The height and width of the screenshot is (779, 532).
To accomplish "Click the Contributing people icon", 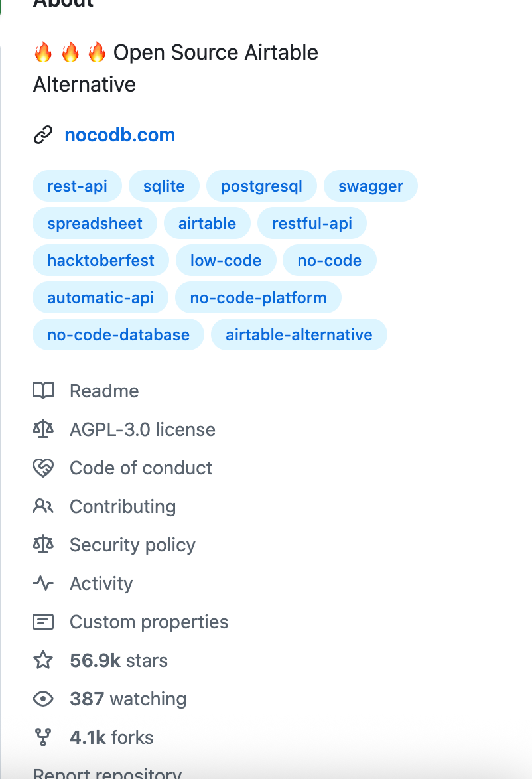I will 43,506.
